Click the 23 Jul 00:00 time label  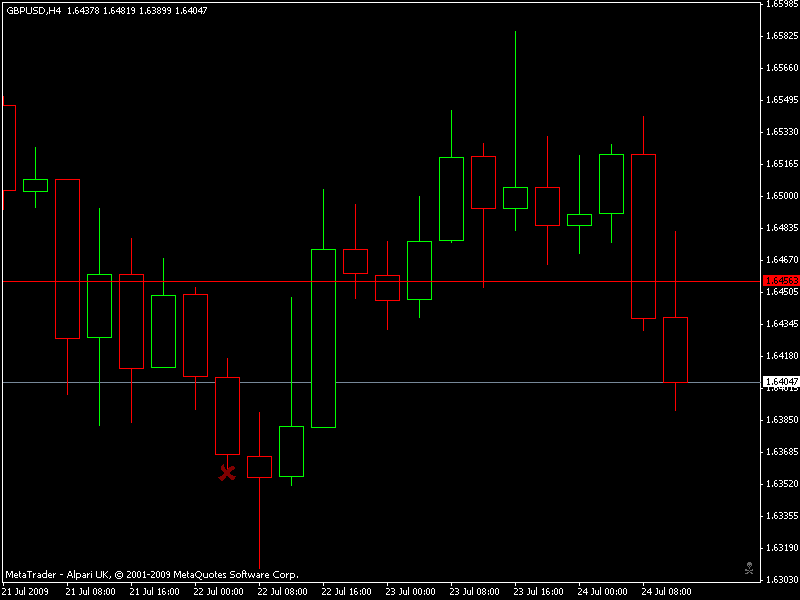411,592
